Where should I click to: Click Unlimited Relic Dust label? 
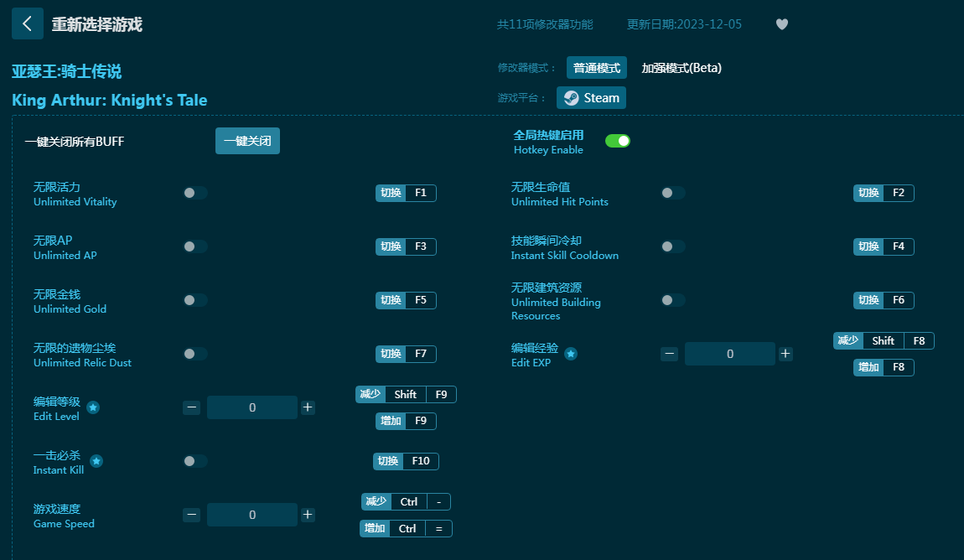point(82,363)
